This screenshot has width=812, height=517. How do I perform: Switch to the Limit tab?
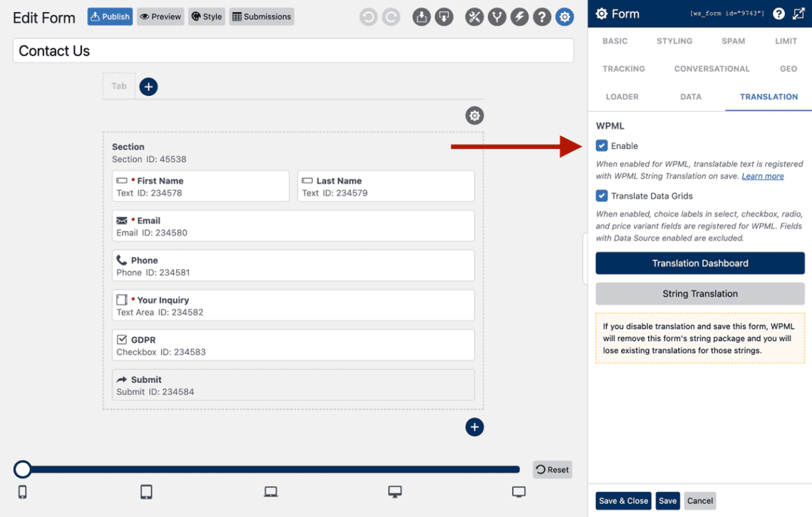pyautogui.click(x=786, y=41)
